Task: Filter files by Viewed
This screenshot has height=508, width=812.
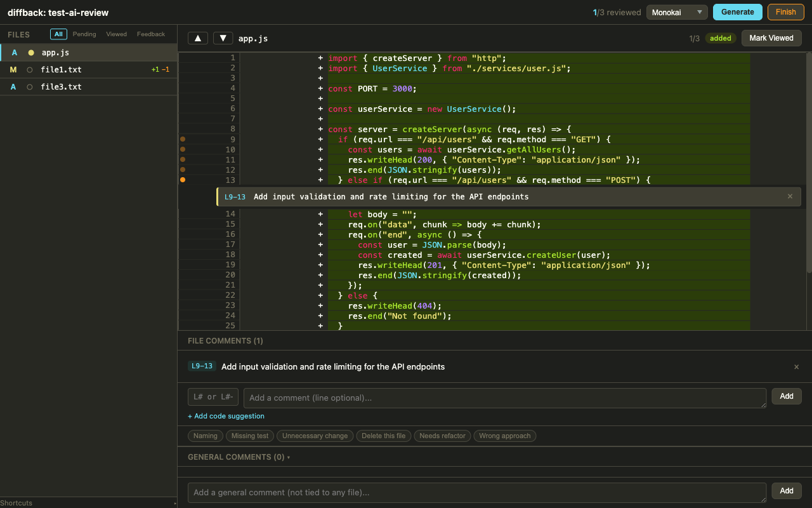Action: coord(117,34)
